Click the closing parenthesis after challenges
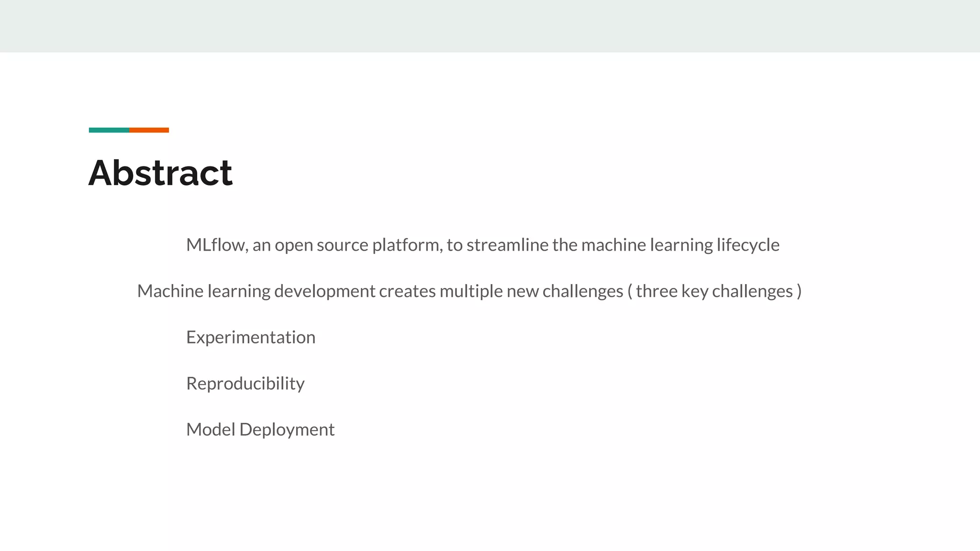Screen dimensions: 980x551 point(799,291)
